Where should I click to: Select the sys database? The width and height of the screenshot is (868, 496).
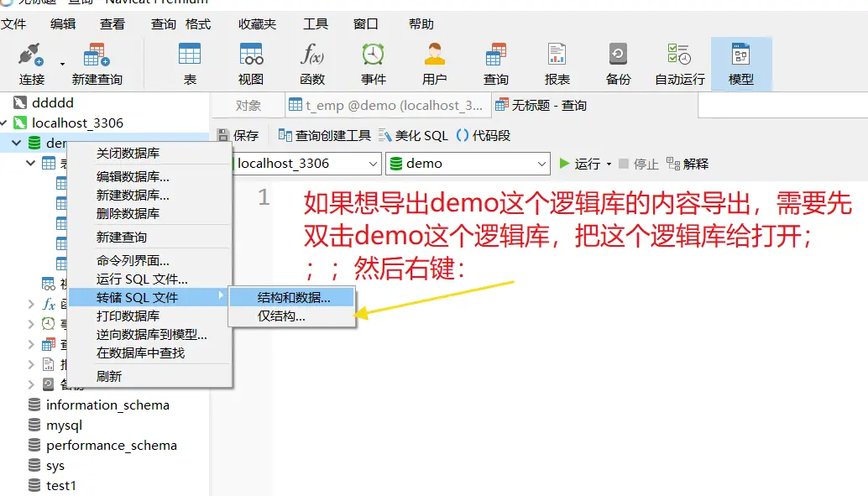(x=55, y=466)
